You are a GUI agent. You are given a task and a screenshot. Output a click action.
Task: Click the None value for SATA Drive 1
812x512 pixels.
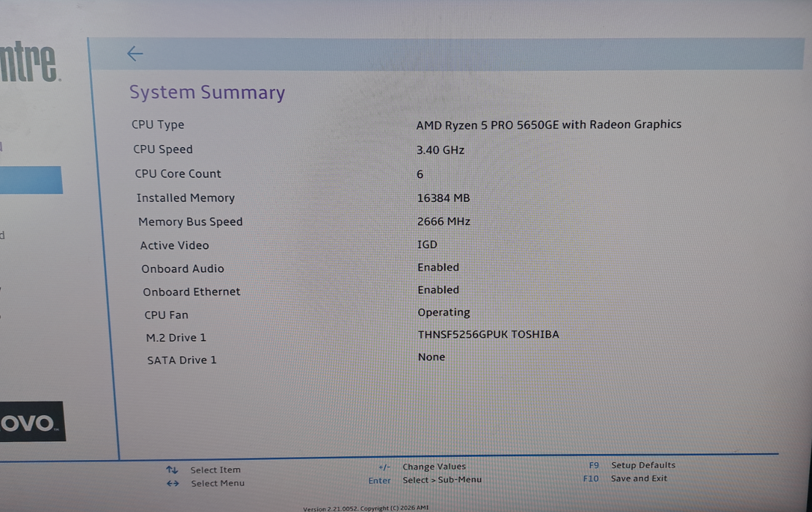tap(431, 356)
